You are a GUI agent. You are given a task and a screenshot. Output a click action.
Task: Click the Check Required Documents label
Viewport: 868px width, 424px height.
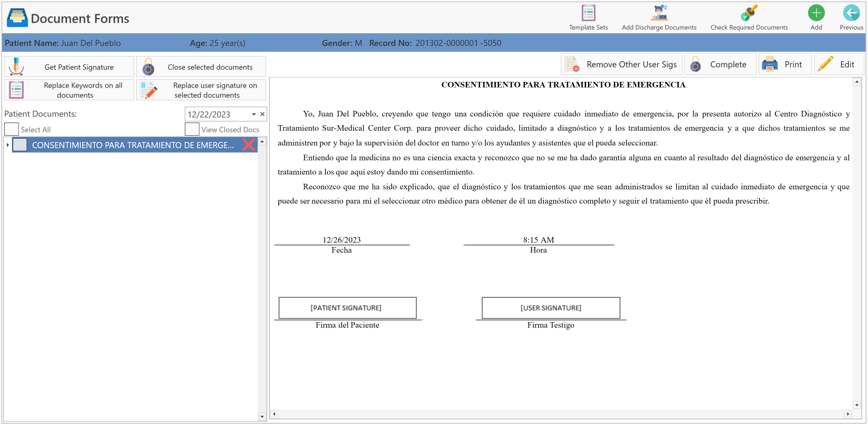pos(749,27)
